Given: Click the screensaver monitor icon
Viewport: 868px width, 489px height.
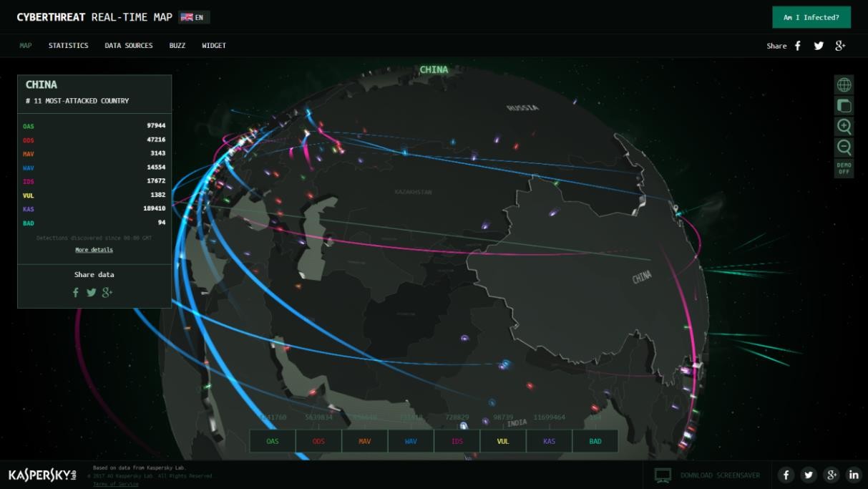Looking at the screenshot, I should [663, 475].
